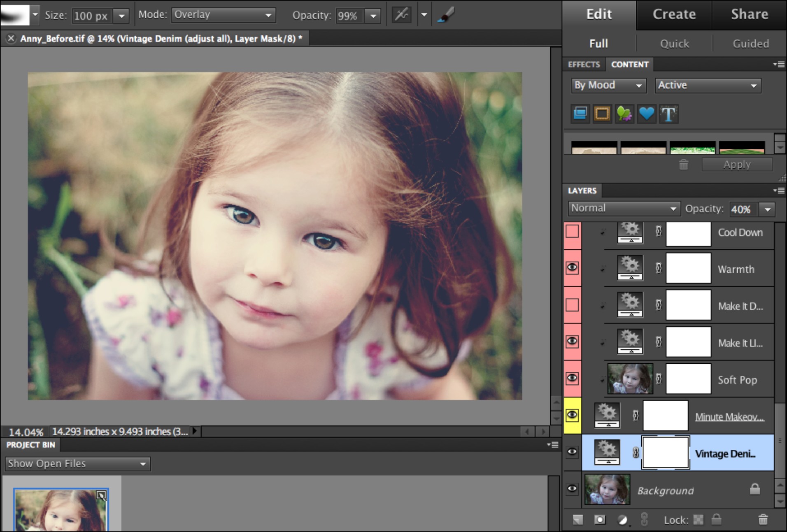Click the Vintage Denim adjustment layer icon
Screen dimensions: 787x532
(x=607, y=452)
